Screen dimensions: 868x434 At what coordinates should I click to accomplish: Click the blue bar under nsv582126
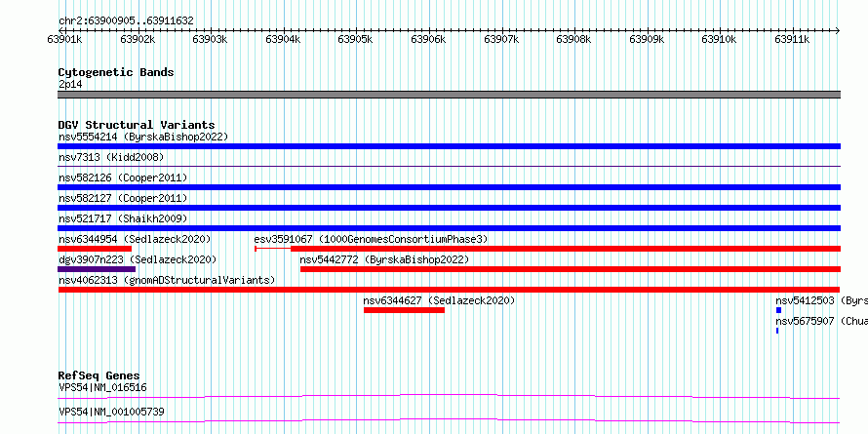click(x=449, y=187)
